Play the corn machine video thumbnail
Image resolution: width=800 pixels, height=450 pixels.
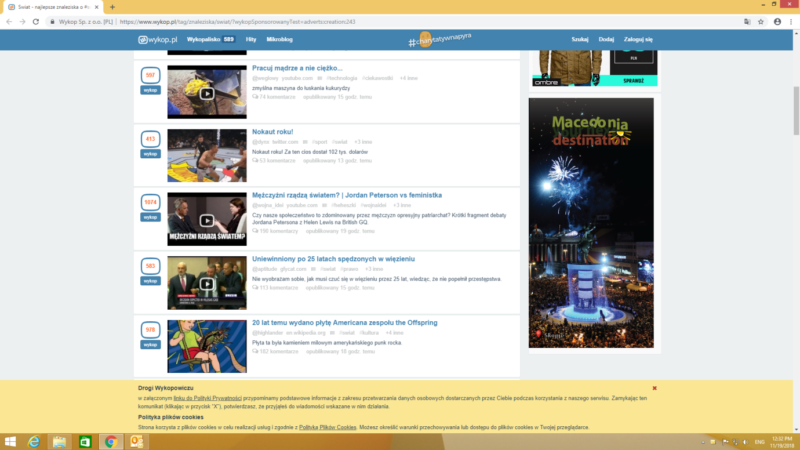point(207,92)
